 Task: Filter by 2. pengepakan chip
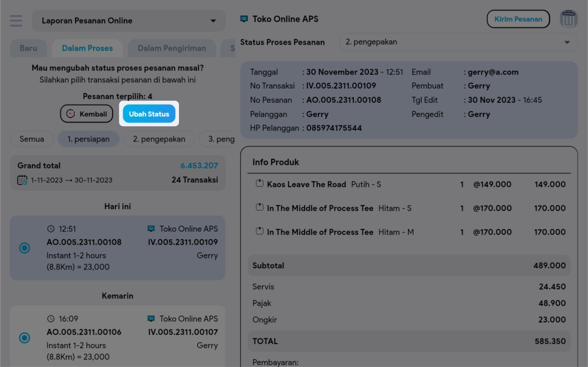point(159,139)
